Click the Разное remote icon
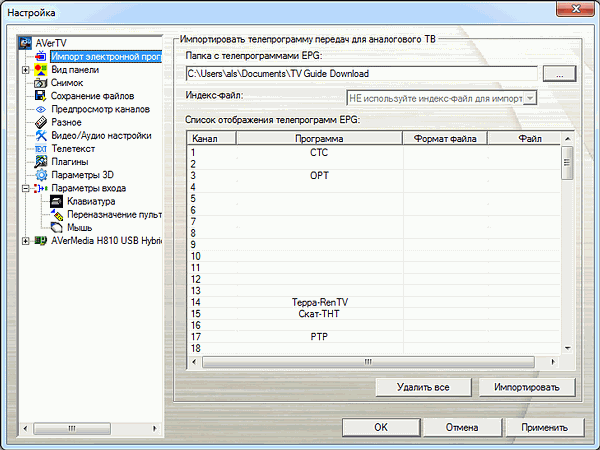This screenshot has height=450, width=600. pyautogui.click(x=41, y=122)
